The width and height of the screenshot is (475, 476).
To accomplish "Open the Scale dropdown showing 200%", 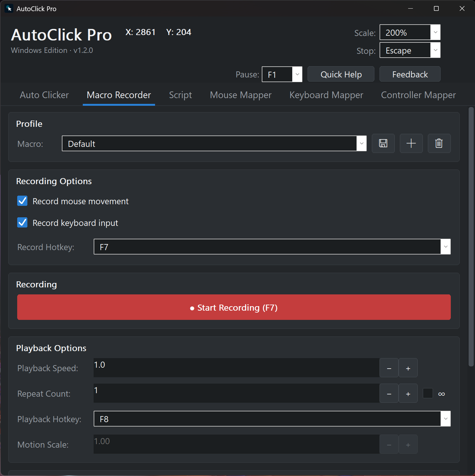I will coord(410,32).
